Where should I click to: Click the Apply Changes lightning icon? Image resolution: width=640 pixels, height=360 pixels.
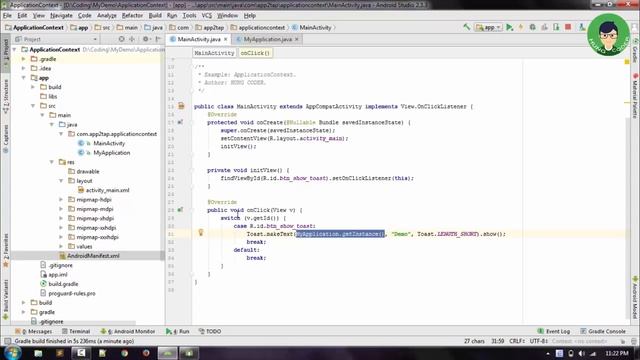coord(521,27)
